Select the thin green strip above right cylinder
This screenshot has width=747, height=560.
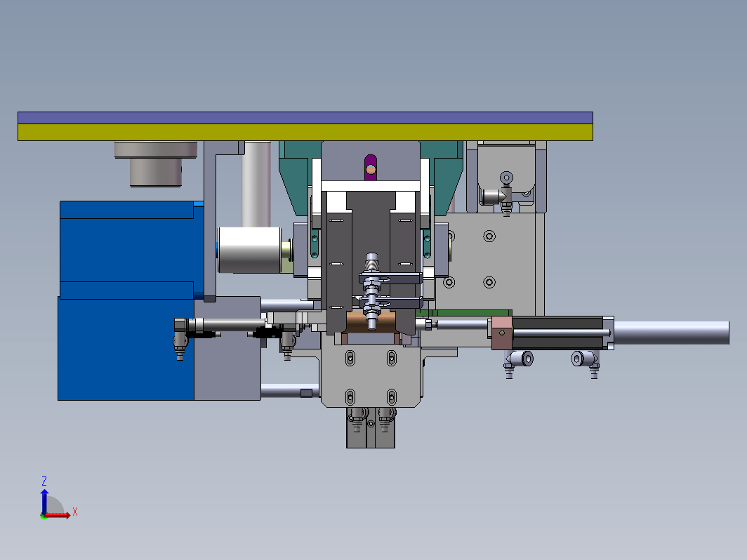463,313
